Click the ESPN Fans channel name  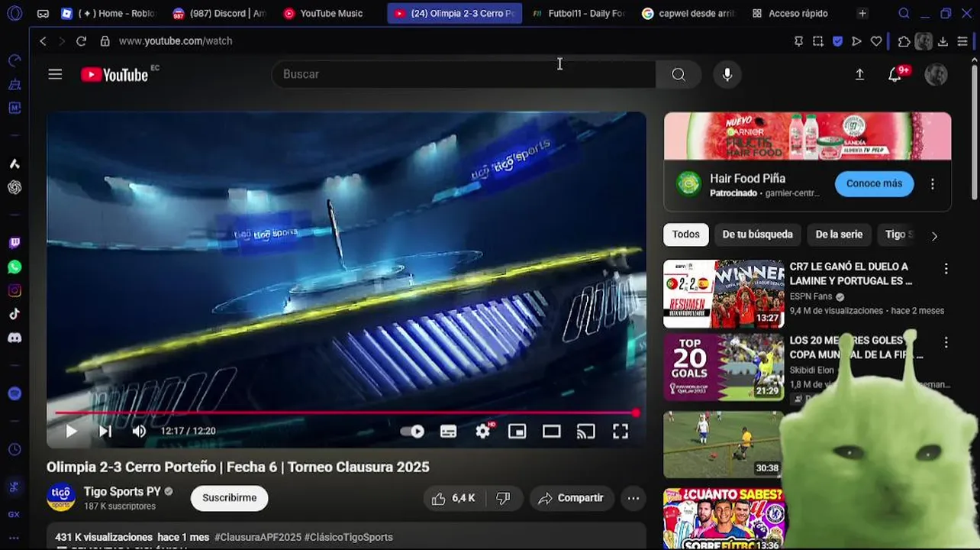point(811,296)
